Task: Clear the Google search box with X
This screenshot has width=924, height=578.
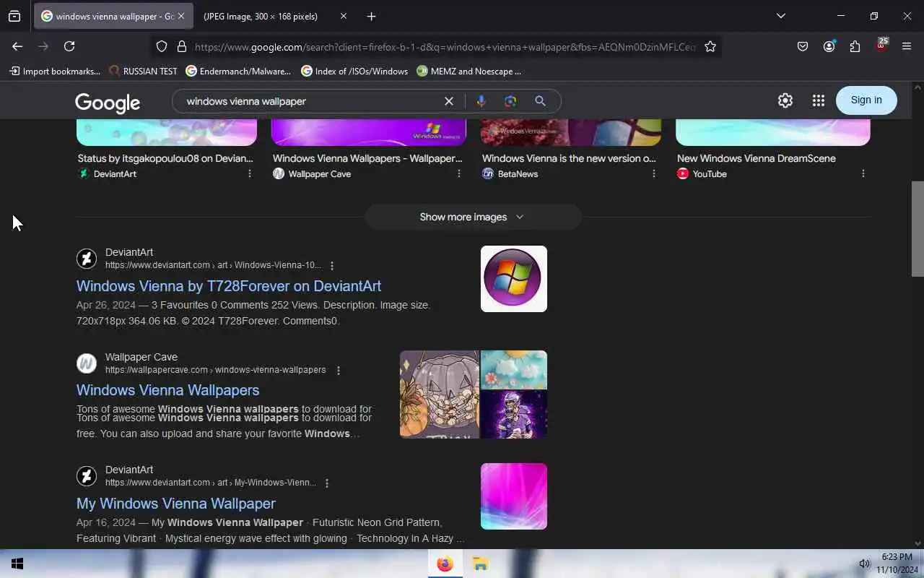Action: pos(449,101)
